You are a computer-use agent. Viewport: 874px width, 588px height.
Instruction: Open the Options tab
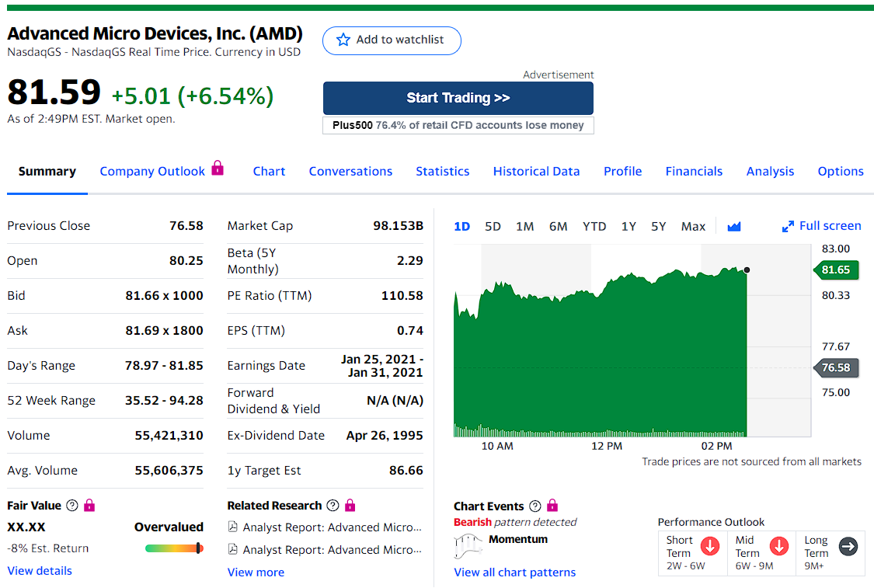point(841,171)
